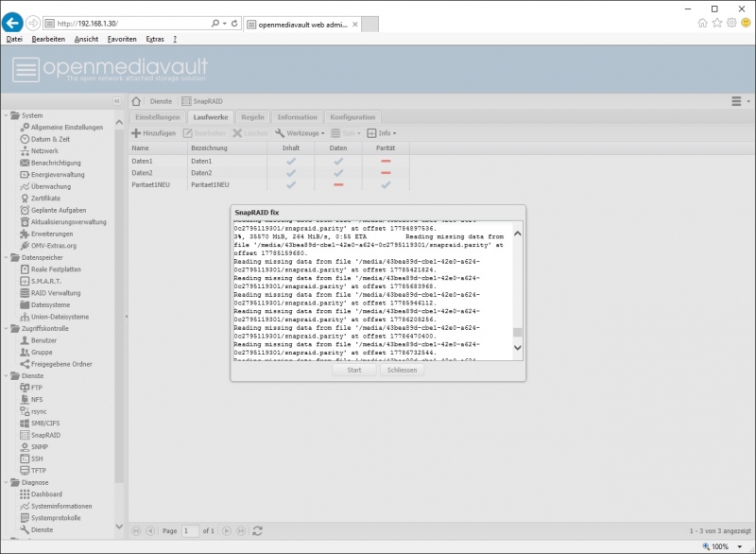Viewport: 756px width, 554px height.
Task: Select Energieverwaltung icon
Action: point(25,175)
